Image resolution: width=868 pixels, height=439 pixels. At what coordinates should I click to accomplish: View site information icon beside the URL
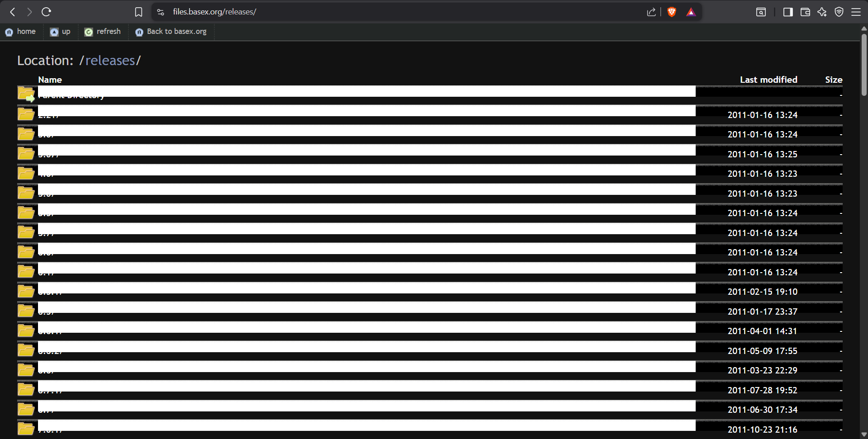[161, 12]
